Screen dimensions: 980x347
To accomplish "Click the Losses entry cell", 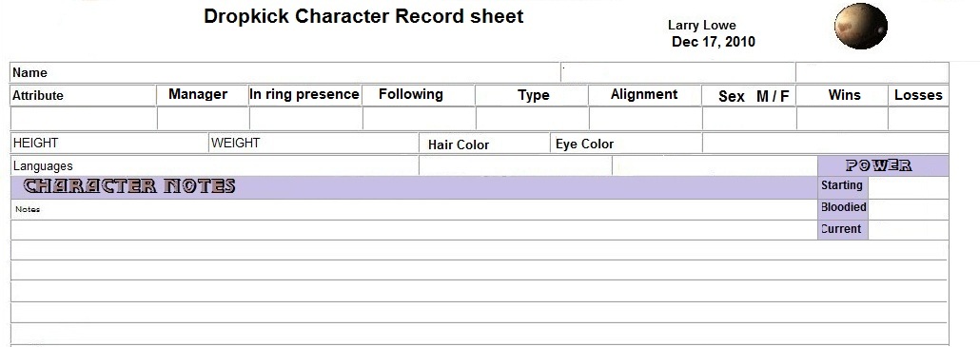I will [x=918, y=119].
